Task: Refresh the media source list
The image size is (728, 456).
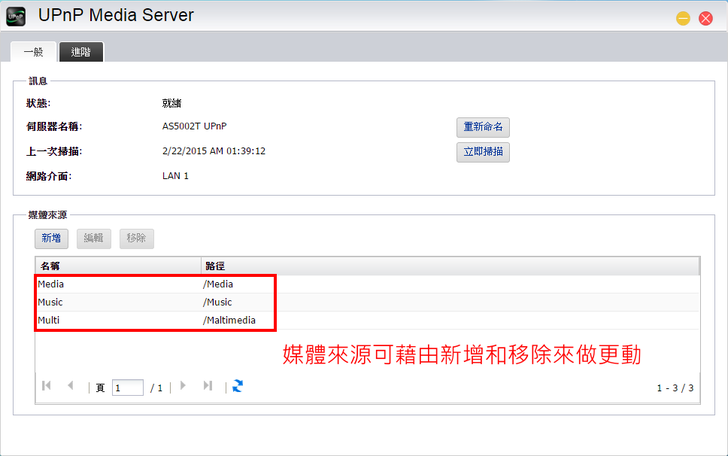Action: tap(238, 386)
